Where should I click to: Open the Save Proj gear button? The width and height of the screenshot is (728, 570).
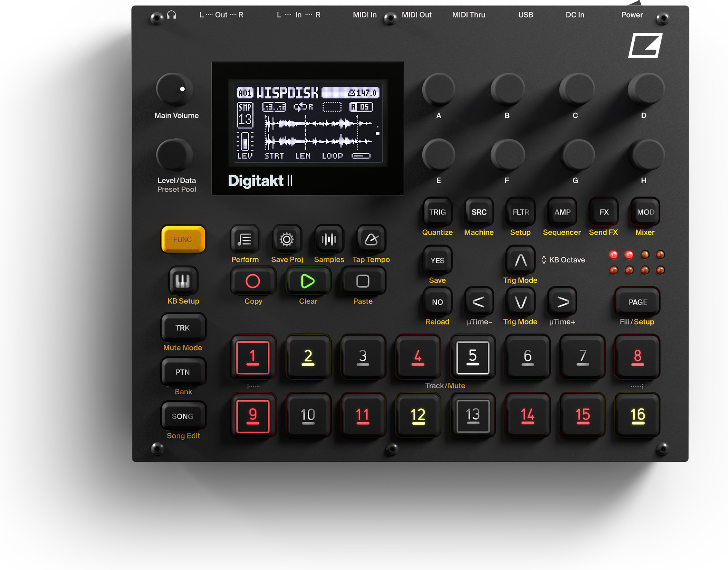pos(287,240)
